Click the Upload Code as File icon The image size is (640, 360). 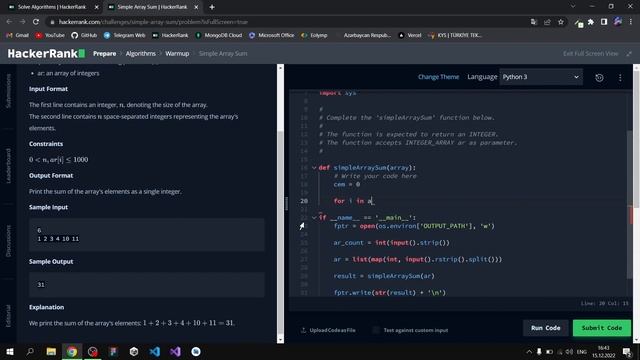303,330
